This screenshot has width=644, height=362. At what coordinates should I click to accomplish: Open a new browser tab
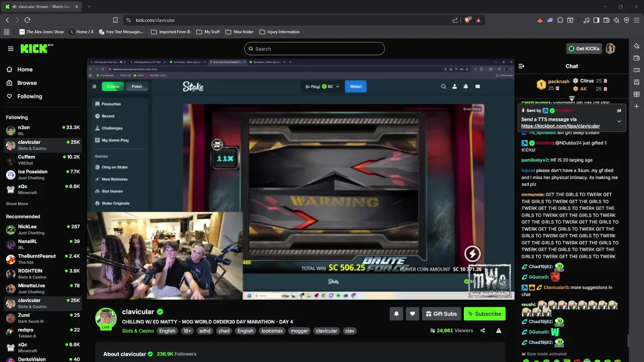click(89, 7)
